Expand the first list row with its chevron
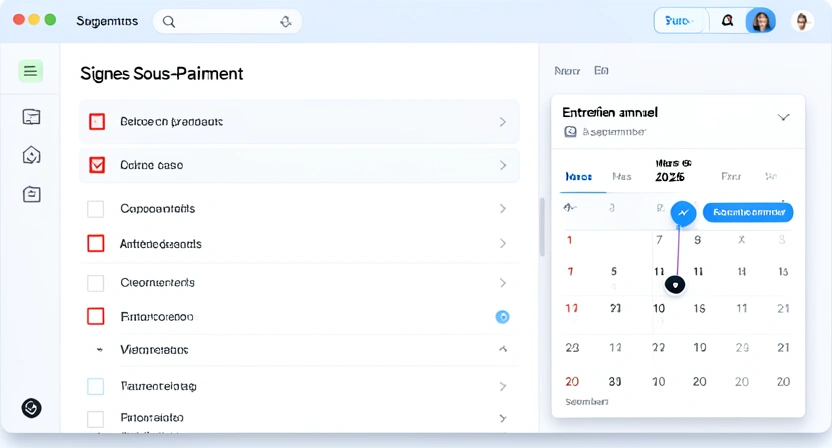Image resolution: width=832 pixels, height=448 pixels. click(502, 122)
